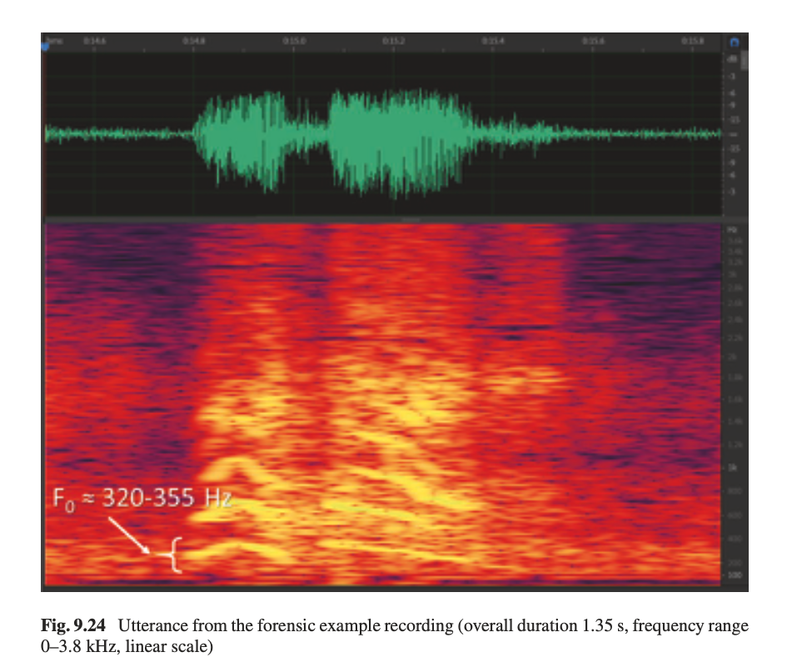This screenshot has height=672, width=807.
Task: Click the 0:15.2 mark on the time ruler
Action: (x=393, y=39)
